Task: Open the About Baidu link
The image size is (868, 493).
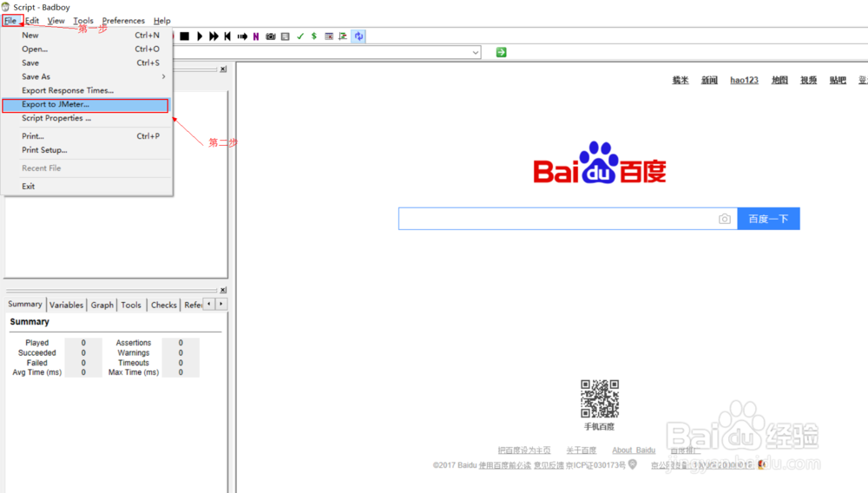Action: pyautogui.click(x=634, y=450)
